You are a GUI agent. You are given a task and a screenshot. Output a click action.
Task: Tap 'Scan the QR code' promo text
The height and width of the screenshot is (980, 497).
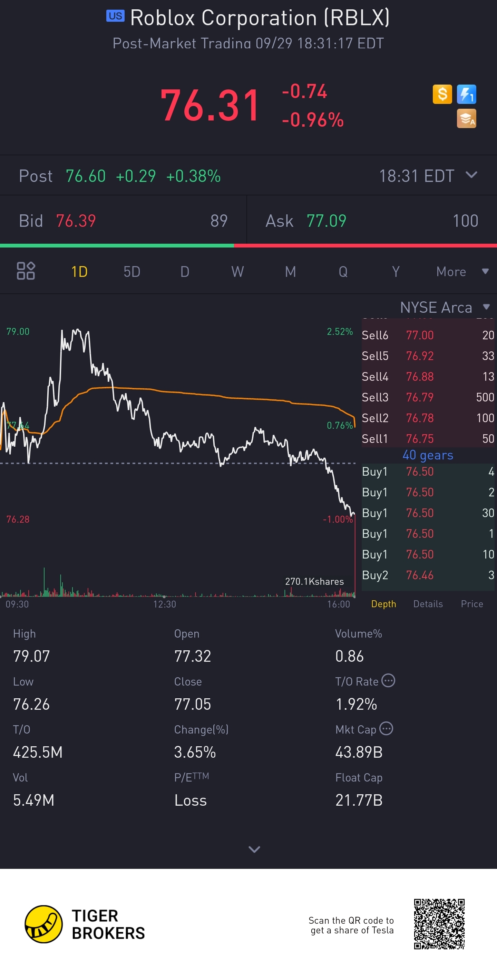click(351, 925)
